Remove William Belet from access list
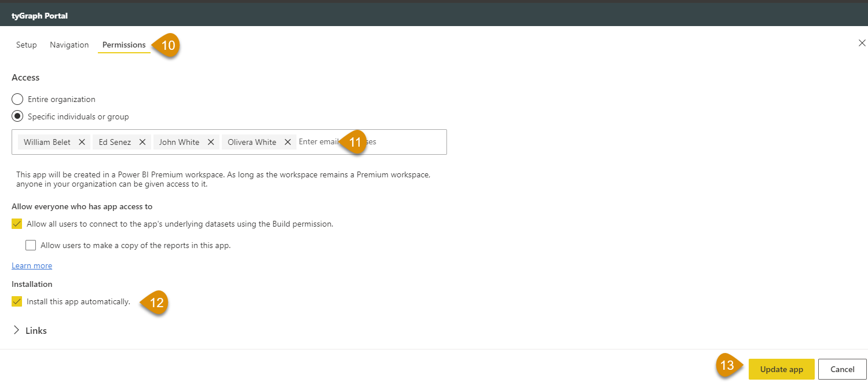This screenshot has height=386, width=868. [x=82, y=141]
